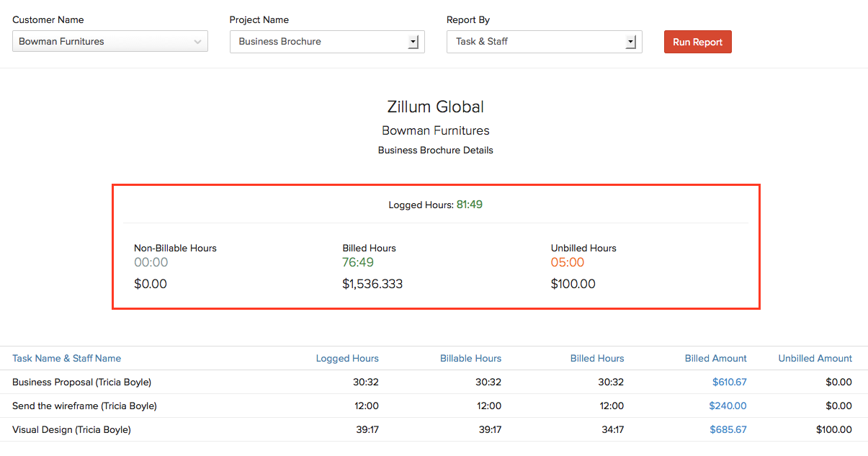Click the Customer Name field label

(x=48, y=19)
